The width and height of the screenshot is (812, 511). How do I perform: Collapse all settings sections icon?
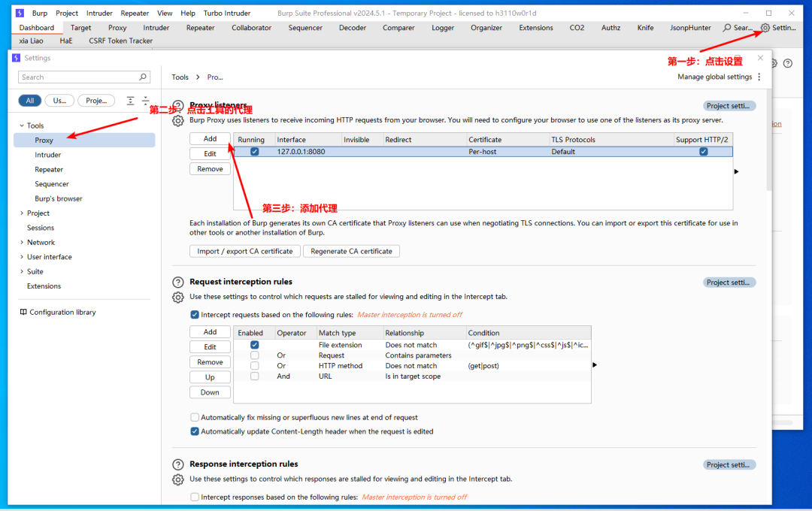pyautogui.click(x=146, y=101)
